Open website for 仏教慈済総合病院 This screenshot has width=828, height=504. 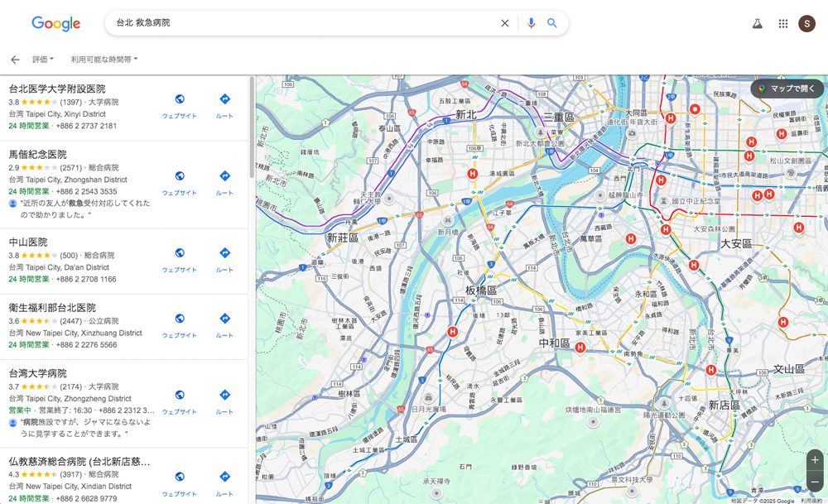point(180,483)
